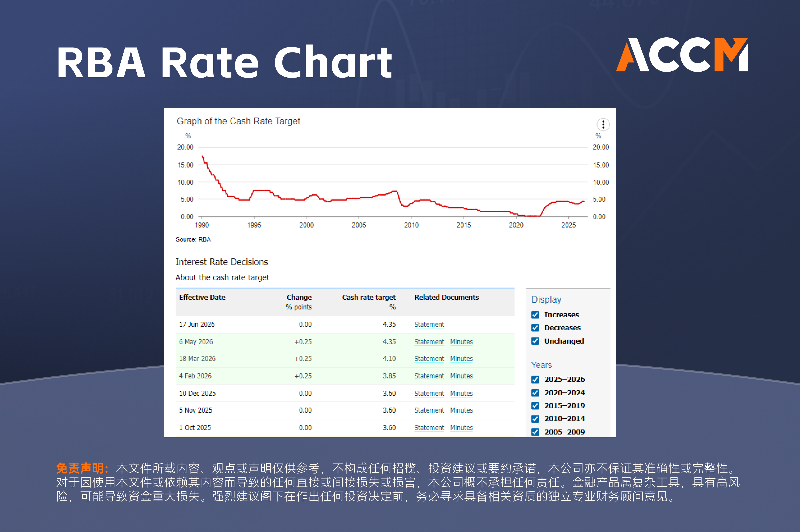
Task: Click the 3.85 cash rate value
Action: 389,376
